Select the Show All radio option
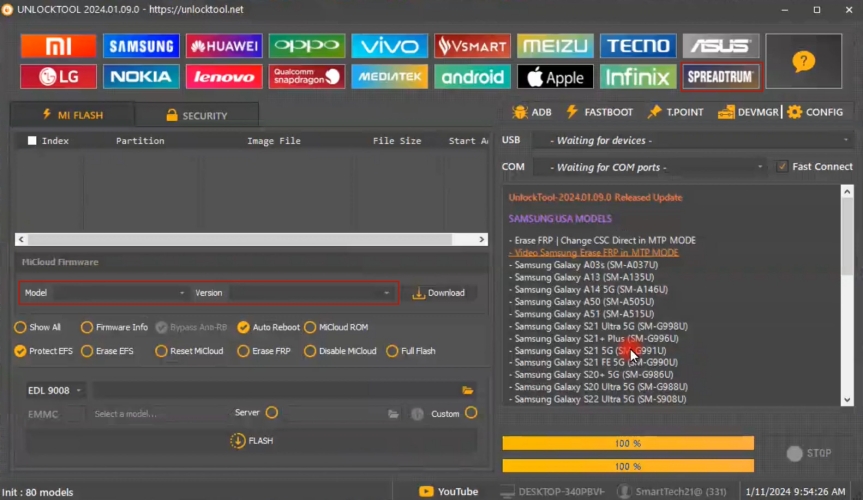The height and width of the screenshot is (500, 863). pyautogui.click(x=20, y=327)
